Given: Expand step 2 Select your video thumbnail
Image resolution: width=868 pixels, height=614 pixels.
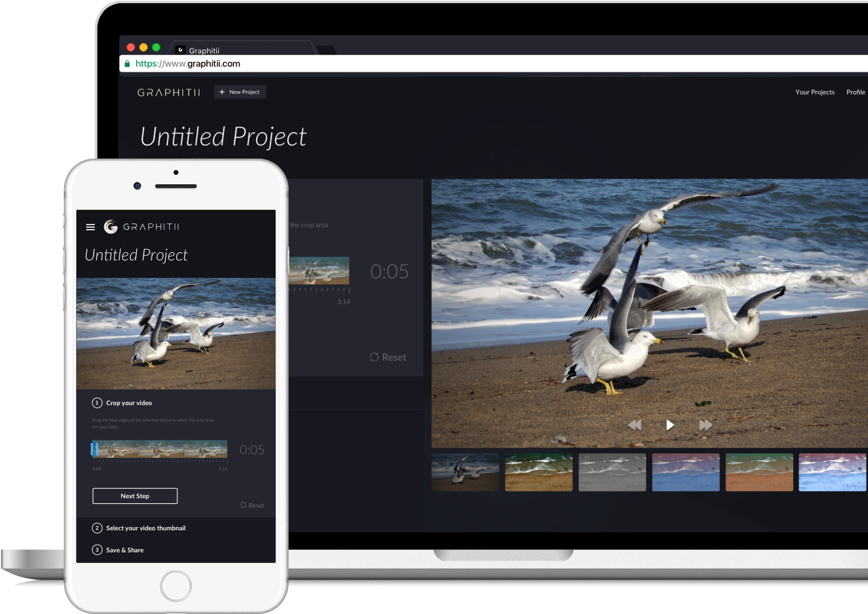Looking at the screenshot, I should [139, 528].
